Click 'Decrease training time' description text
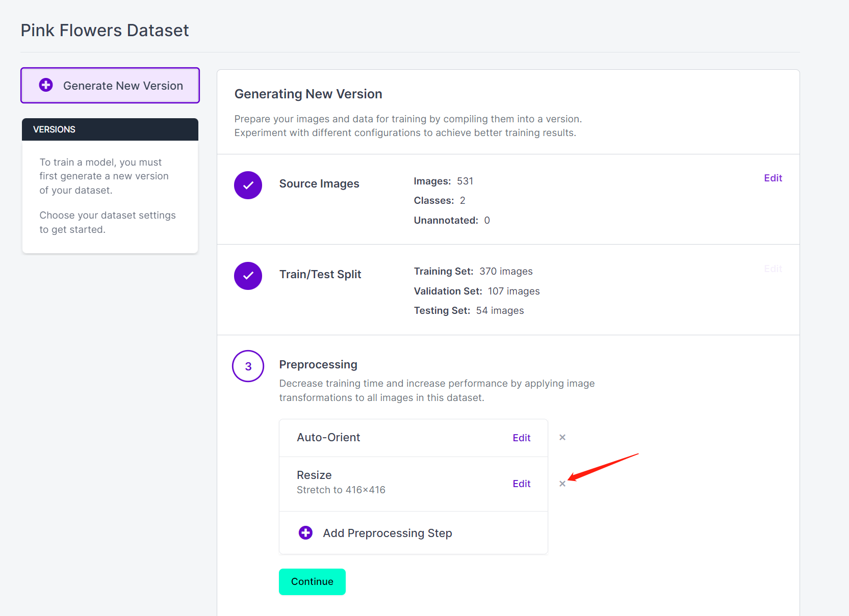Viewport: 849px width, 616px height. (x=437, y=390)
